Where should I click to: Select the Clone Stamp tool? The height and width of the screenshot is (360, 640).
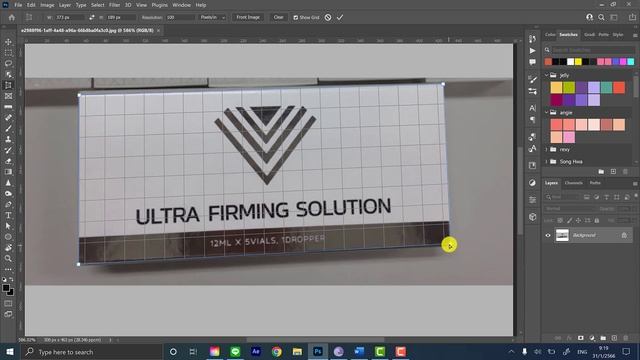[8, 139]
